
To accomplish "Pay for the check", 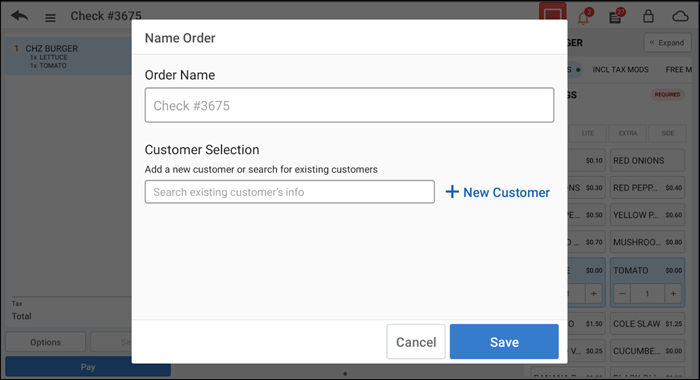I will pos(88,367).
